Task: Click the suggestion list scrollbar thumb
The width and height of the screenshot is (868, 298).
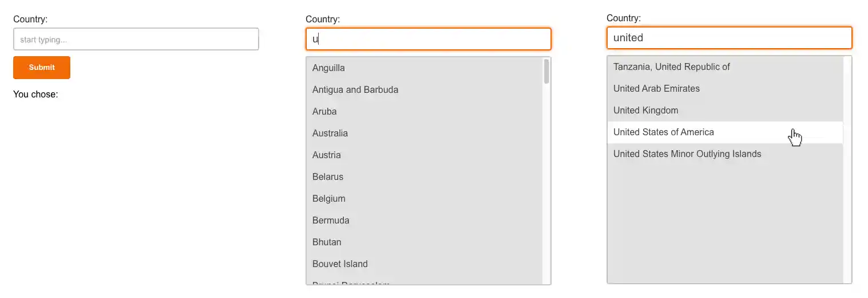Action: point(546,71)
